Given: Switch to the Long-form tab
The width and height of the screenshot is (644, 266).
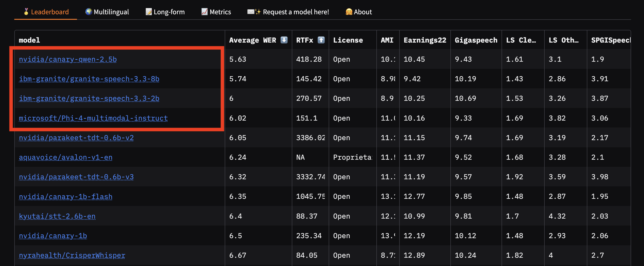Looking at the screenshot, I should pyautogui.click(x=165, y=12).
